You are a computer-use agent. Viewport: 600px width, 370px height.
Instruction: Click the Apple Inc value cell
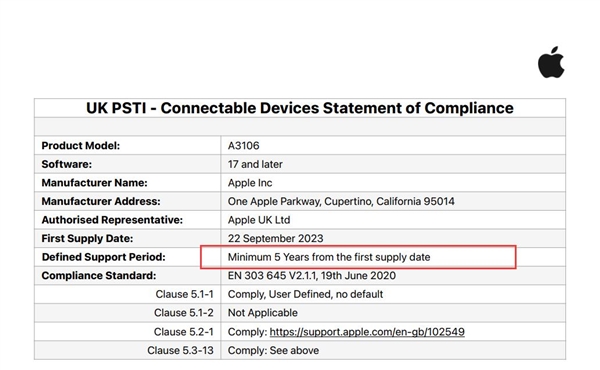393,183
